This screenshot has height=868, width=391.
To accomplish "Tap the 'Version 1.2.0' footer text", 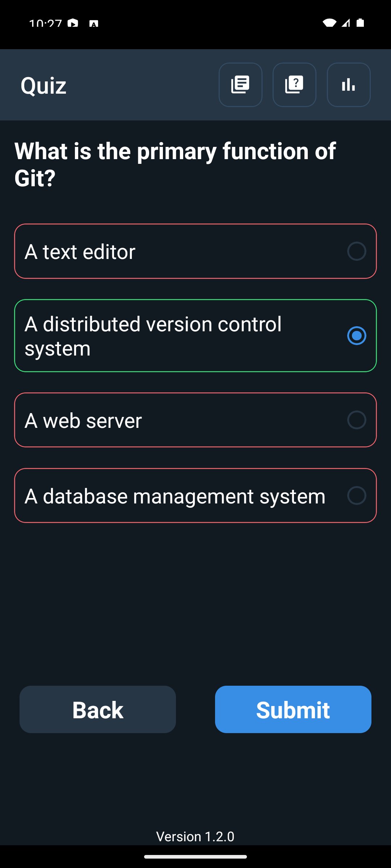I will [x=195, y=837].
